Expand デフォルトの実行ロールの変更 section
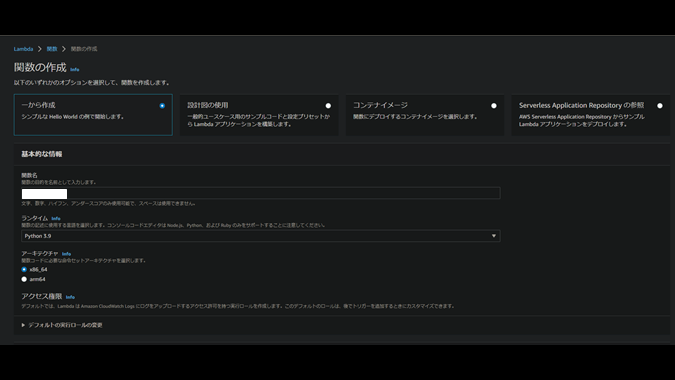 [x=62, y=325]
